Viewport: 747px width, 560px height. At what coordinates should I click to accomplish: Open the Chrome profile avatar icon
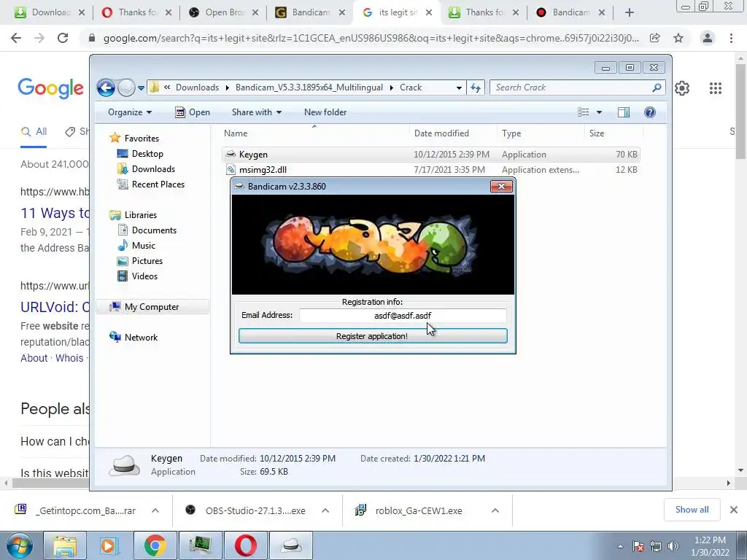pyautogui.click(x=708, y=38)
